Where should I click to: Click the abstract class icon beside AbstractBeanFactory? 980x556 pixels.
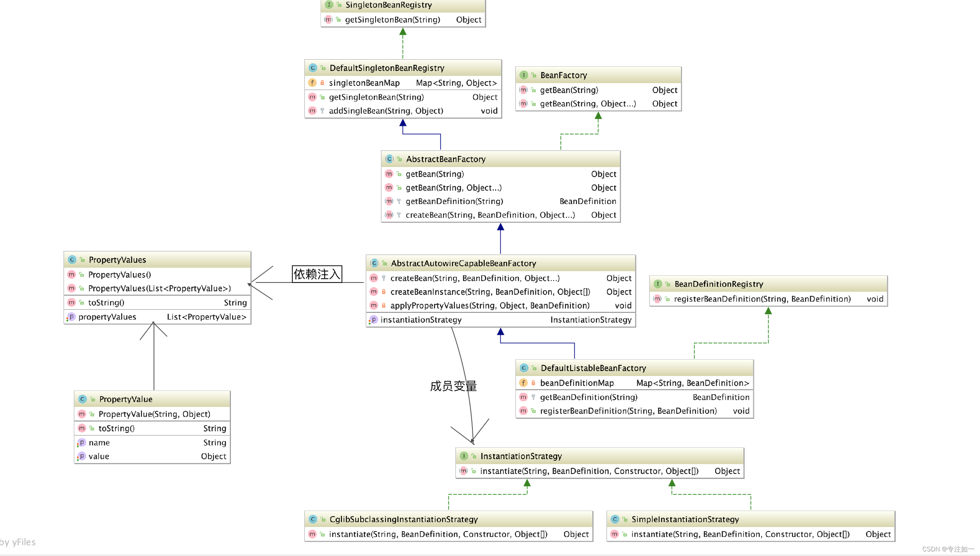pos(389,159)
